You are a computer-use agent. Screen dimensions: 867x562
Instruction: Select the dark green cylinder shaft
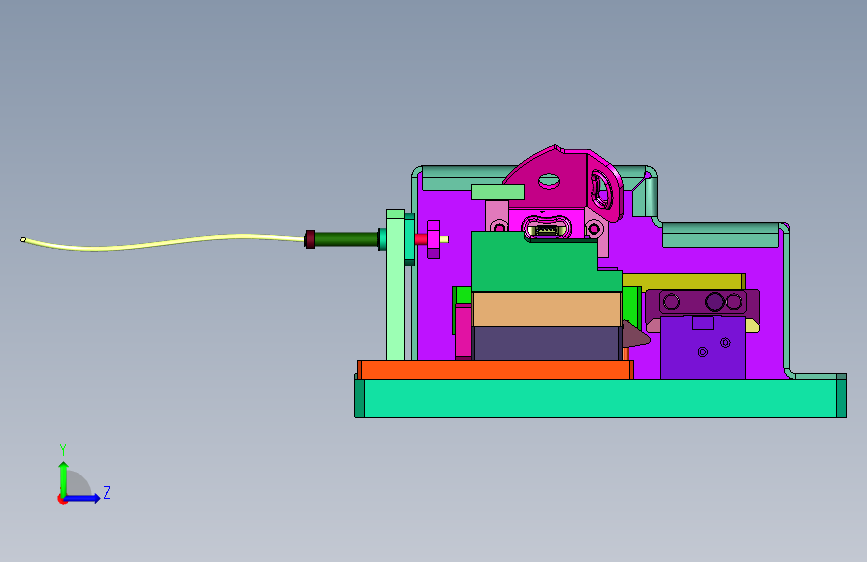tap(347, 240)
